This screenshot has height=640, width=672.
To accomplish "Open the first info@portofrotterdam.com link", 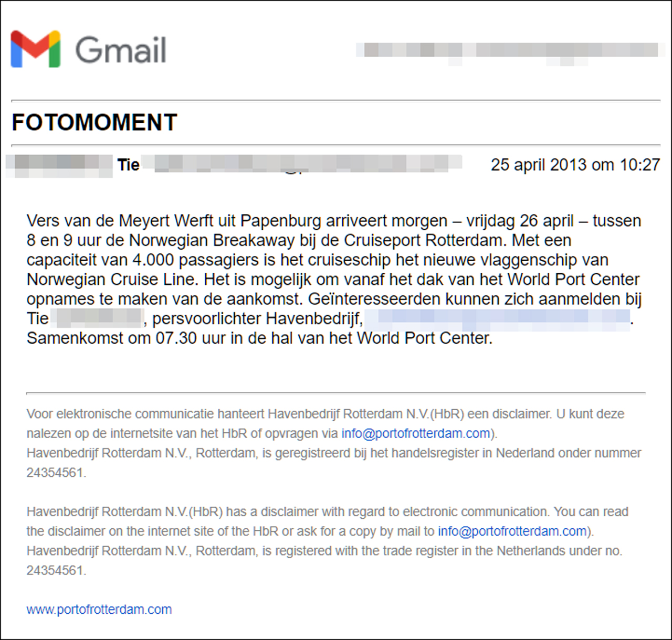I will pyautogui.click(x=416, y=433).
